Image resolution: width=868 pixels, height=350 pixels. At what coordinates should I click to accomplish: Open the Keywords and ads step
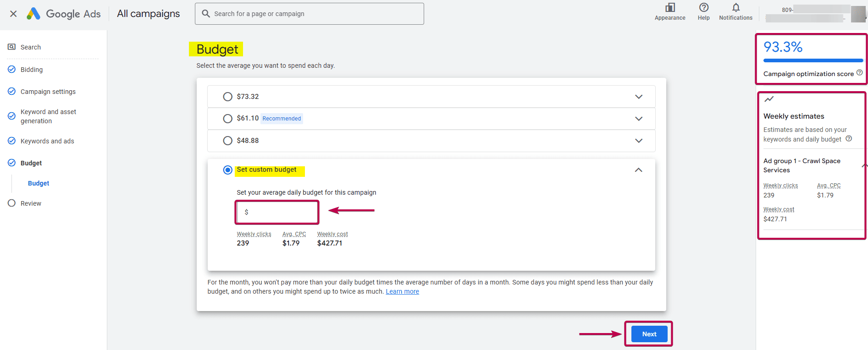pos(47,141)
